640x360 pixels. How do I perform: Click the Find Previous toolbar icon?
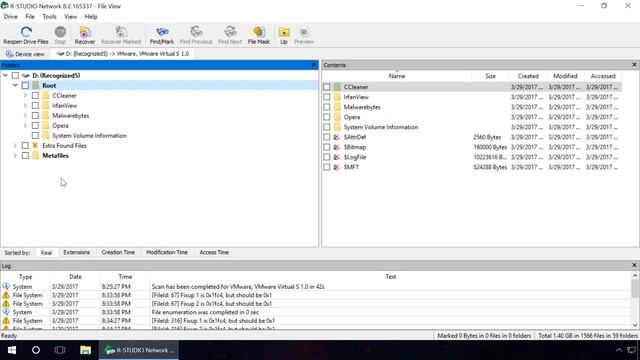[x=196, y=32]
